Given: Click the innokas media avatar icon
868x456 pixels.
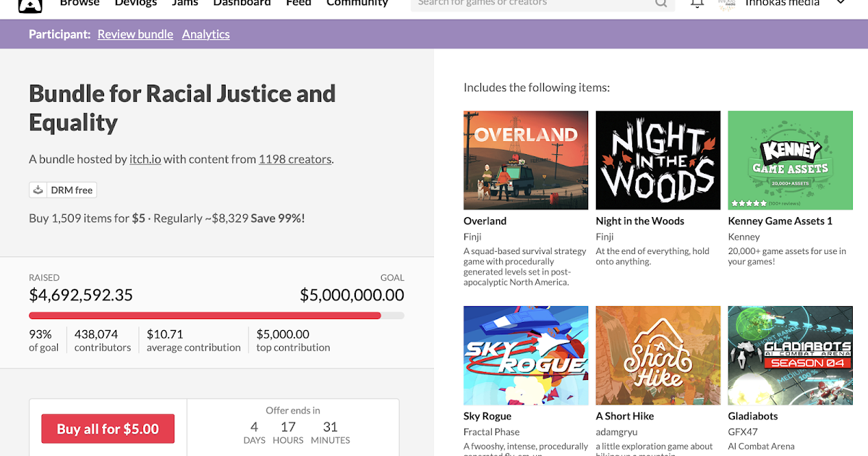Looking at the screenshot, I should tap(726, 4).
